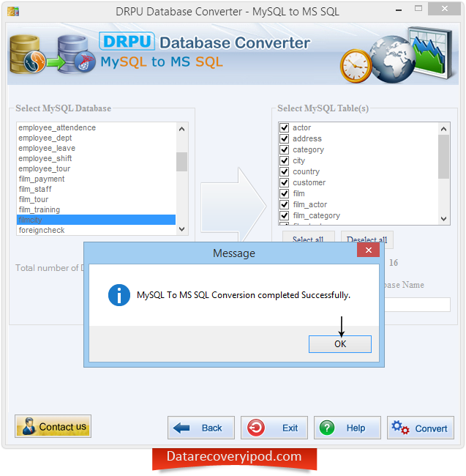Click the up arrow of the tables list scrollbar
This screenshot has width=466, height=476.
click(x=443, y=129)
